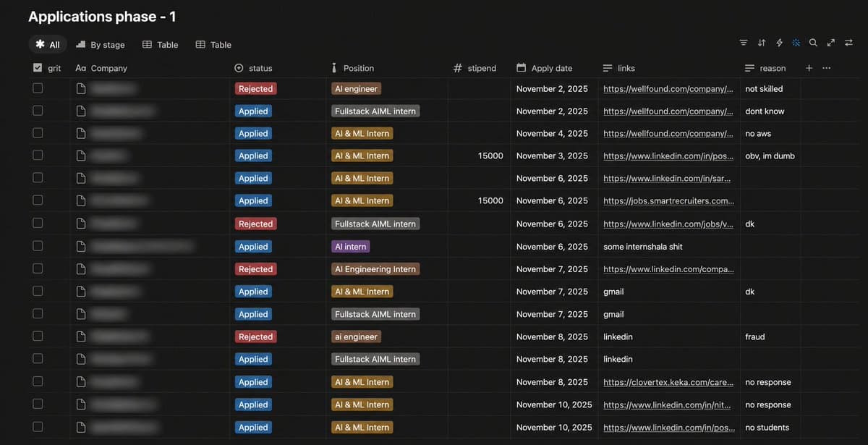Click the 'AI Engineering Intern' position tag
868x445 pixels.
375,269
